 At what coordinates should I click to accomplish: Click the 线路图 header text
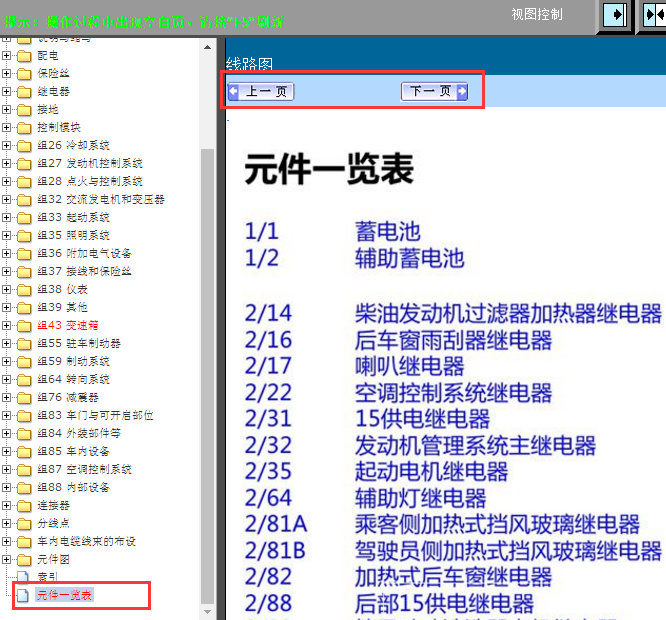point(249,64)
